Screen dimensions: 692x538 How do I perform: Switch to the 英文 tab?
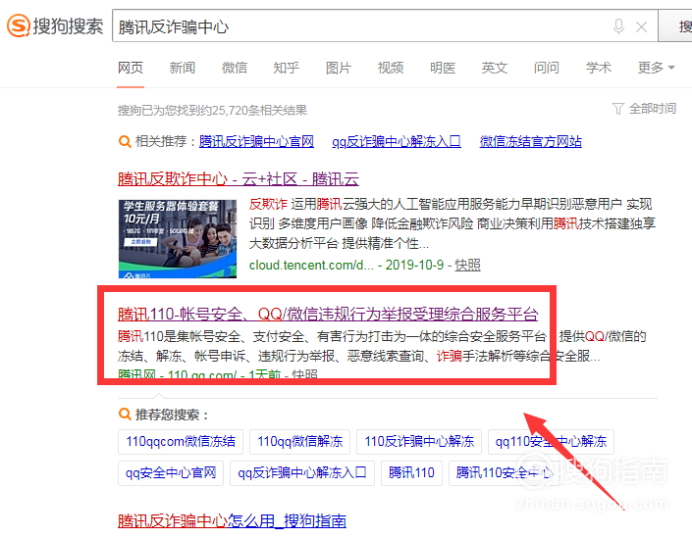click(495, 68)
